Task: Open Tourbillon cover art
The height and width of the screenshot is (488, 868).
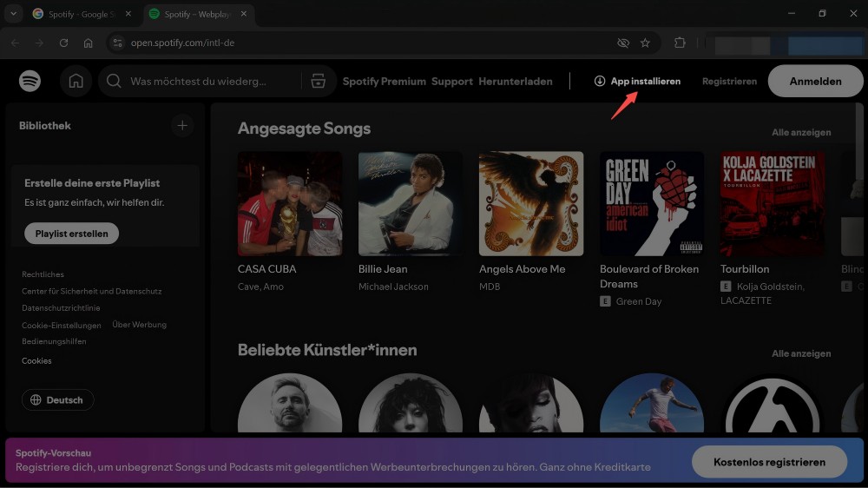Action: click(x=773, y=203)
